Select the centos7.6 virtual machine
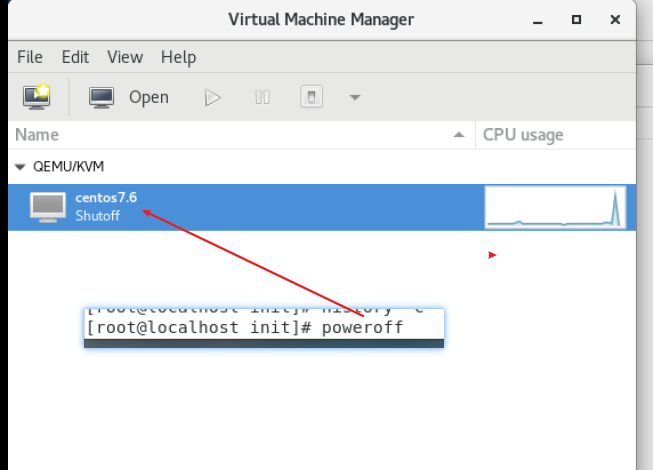653x470 pixels. tap(322, 207)
